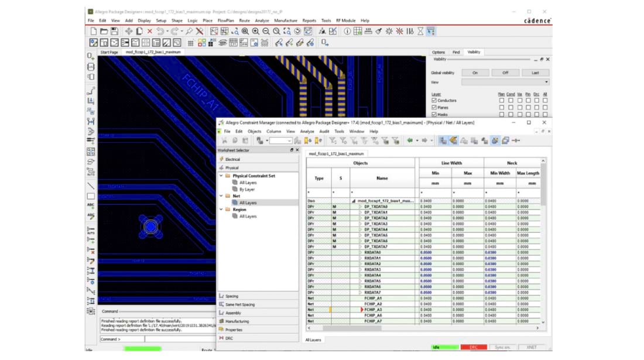Toggle the Conductors layer checkbox

click(434, 101)
